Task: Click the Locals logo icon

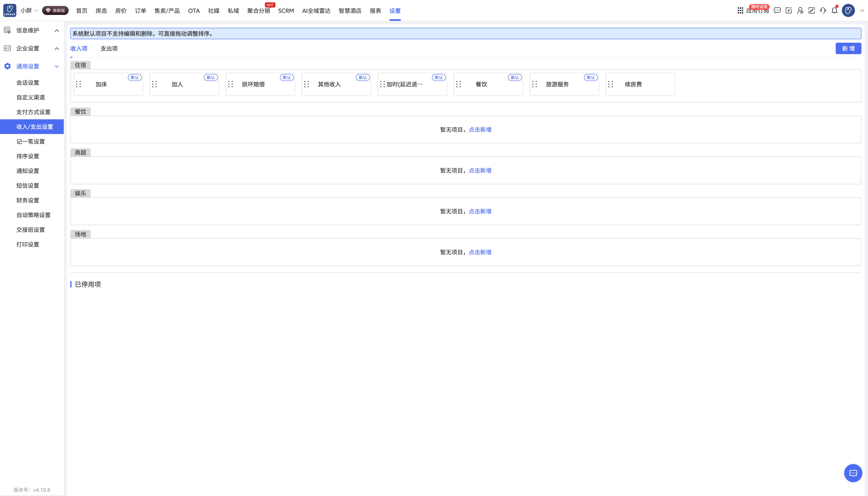Action: pos(10,10)
